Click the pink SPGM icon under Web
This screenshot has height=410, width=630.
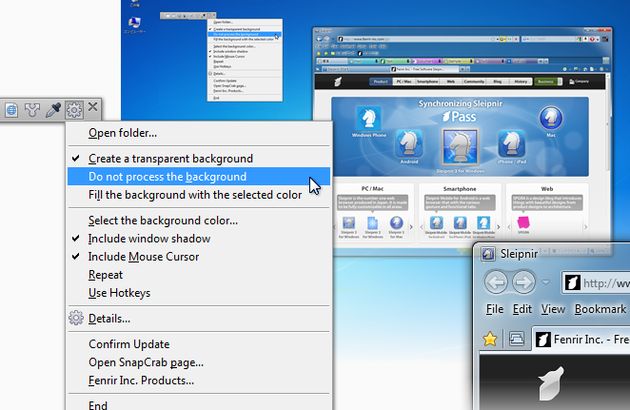(523, 222)
